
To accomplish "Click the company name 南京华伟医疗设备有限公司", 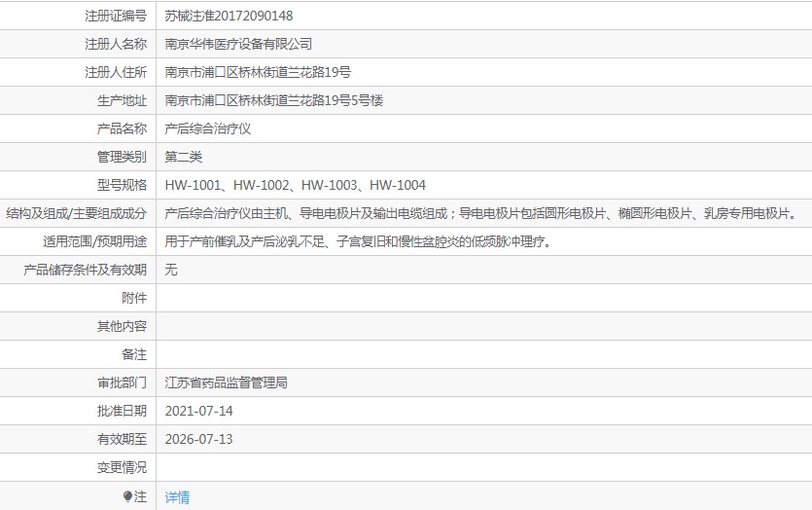I will [238, 44].
